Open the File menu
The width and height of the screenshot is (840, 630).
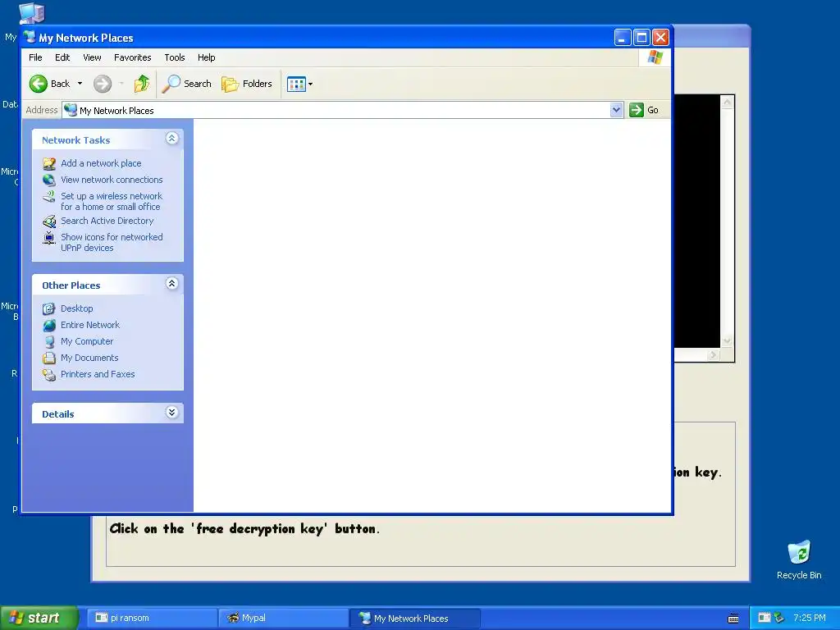(35, 57)
